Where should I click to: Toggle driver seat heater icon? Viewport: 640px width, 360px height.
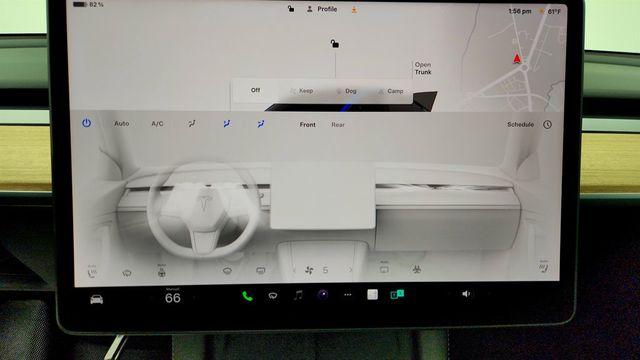pos(92,271)
